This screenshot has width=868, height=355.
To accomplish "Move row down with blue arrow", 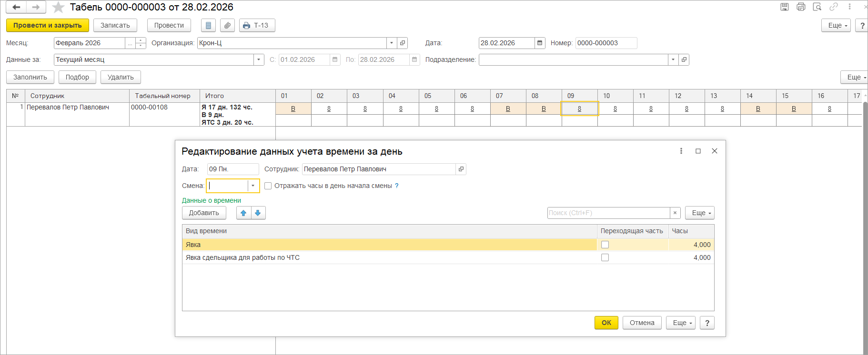I will (x=258, y=213).
